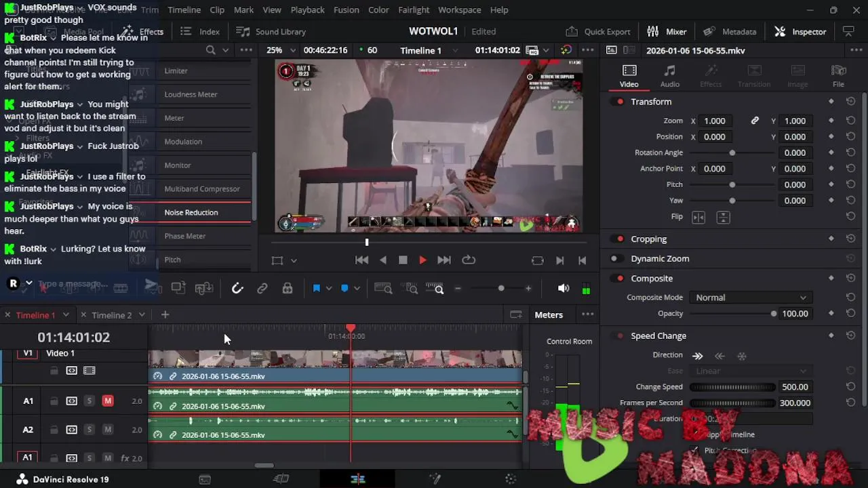Open the Media page icon at bottom

(204, 479)
